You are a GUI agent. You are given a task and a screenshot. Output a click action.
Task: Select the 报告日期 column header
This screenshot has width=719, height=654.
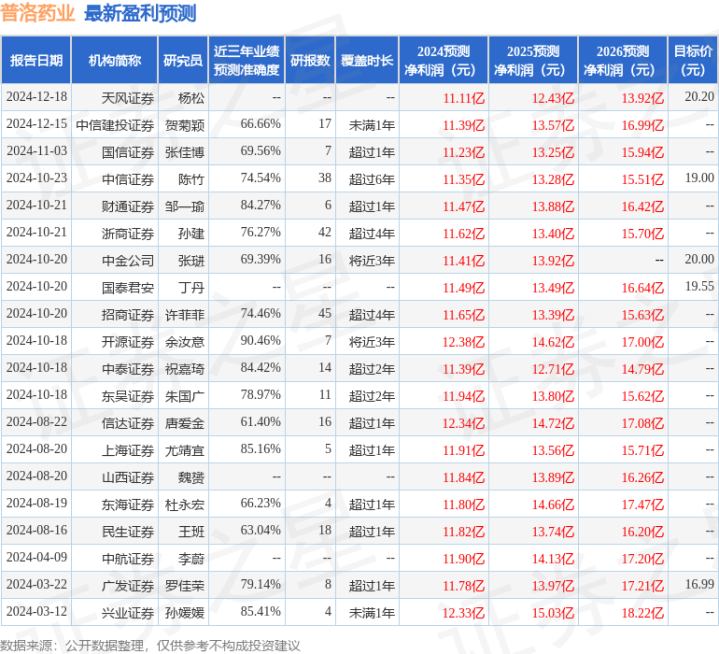(36, 61)
